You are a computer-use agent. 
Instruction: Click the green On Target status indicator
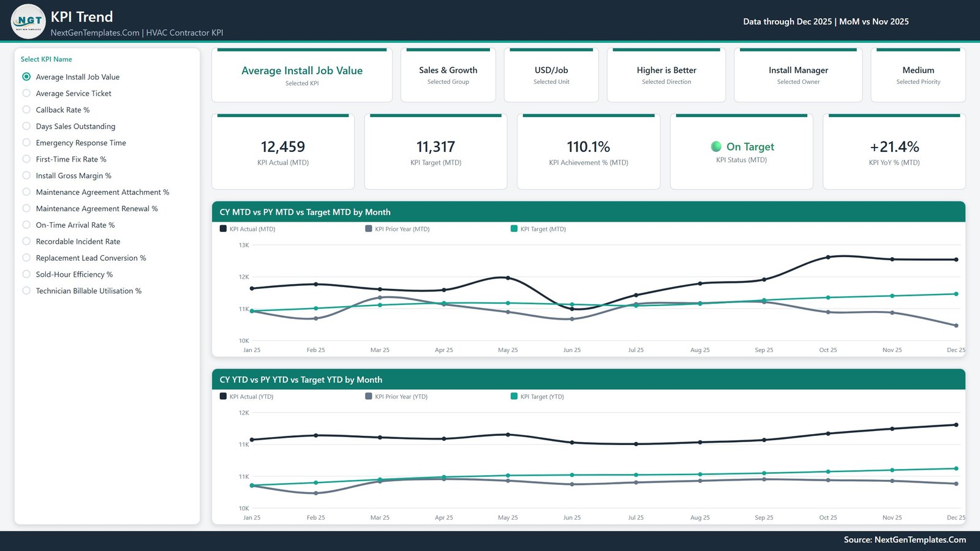[x=715, y=146]
